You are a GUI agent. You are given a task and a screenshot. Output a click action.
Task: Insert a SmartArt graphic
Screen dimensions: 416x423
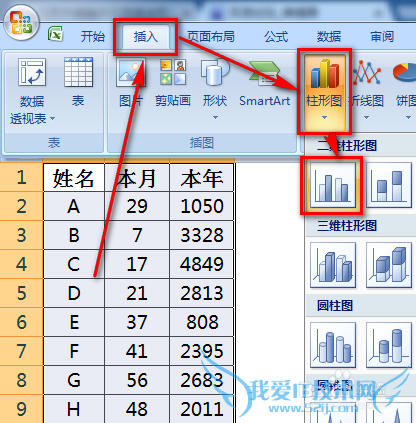click(265, 83)
